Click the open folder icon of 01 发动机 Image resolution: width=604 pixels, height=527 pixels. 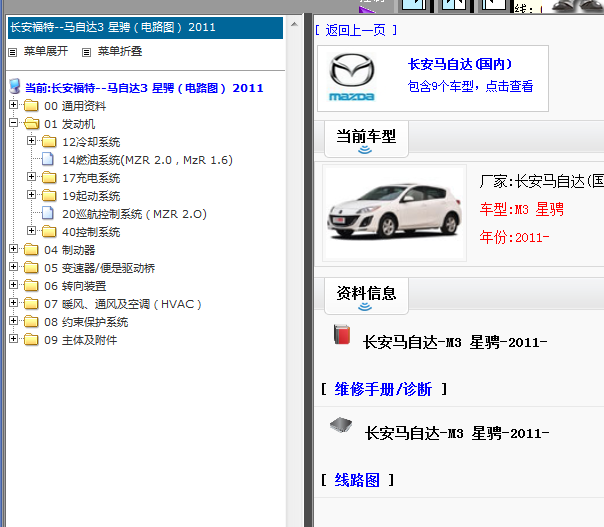coord(31,123)
